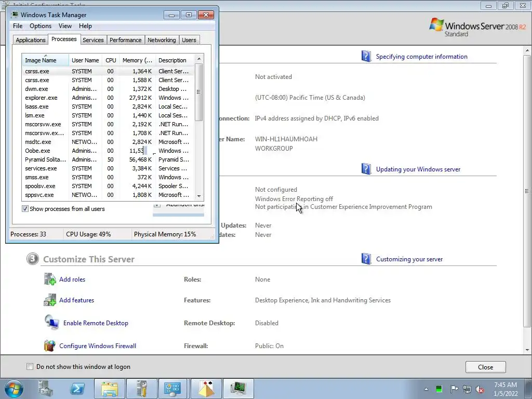Image resolution: width=532 pixels, height=399 pixels.
Task: Switch to the Users tab
Action: pos(189,40)
